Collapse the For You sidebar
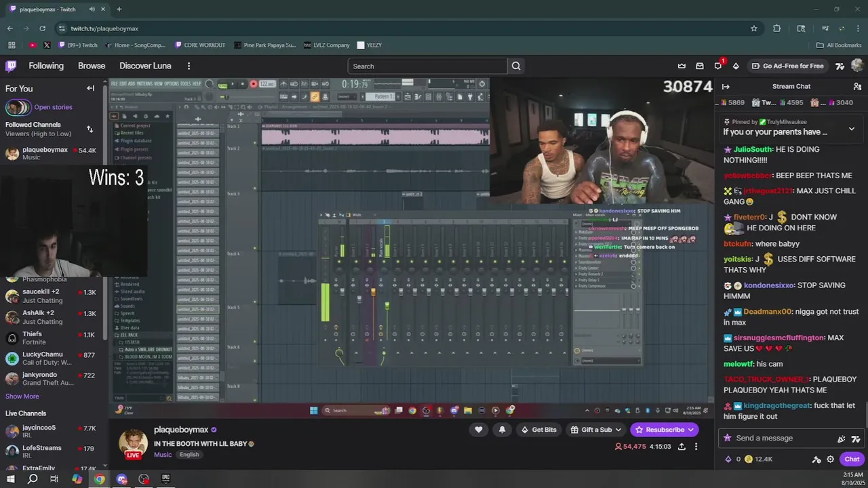 pyautogui.click(x=90, y=88)
